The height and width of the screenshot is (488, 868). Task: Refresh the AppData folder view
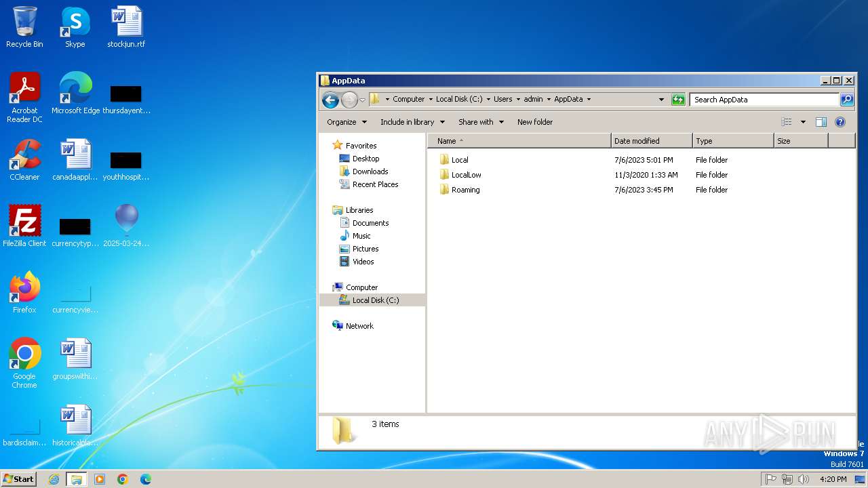click(x=678, y=100)
